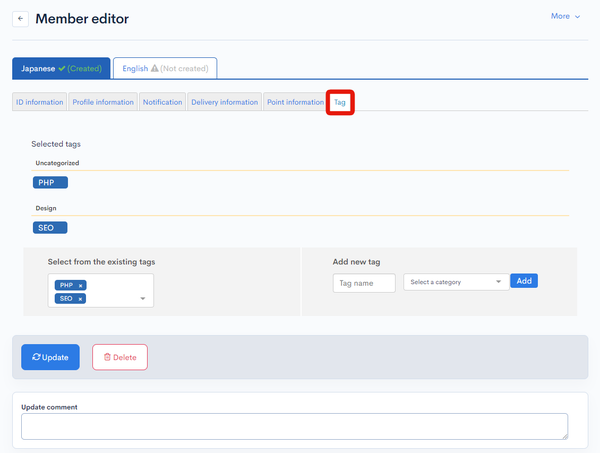This screenshot has width=600, height=453.
Task: Click the Delete button
Action: click(120, 357)
